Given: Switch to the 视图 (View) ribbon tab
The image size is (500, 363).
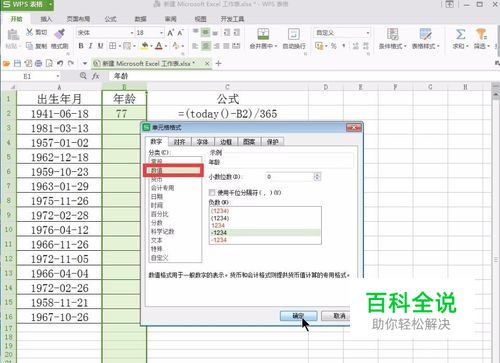Looking at the screenshot, I should [x=200, y=19].
